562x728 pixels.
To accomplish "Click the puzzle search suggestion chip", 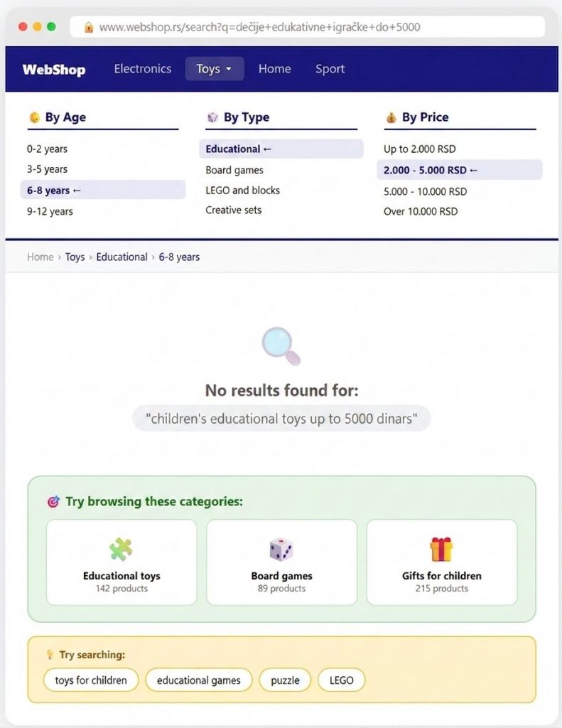I will [285, 680].
